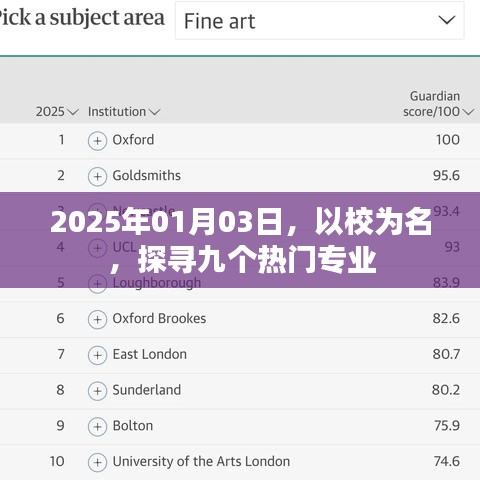480x480 pixels.
Task: Expand University of the Arts London plus icon
Action: coord(97,463)
